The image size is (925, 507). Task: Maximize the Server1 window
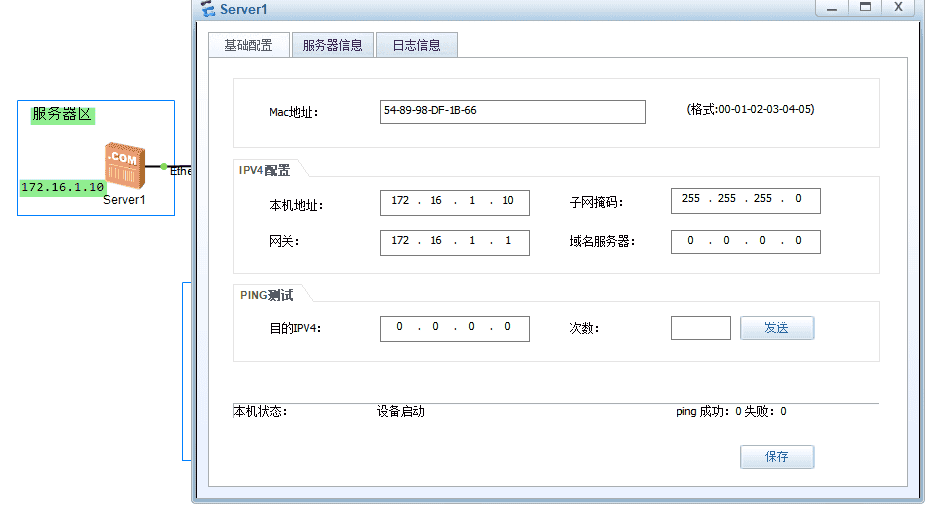pos(865,8)
